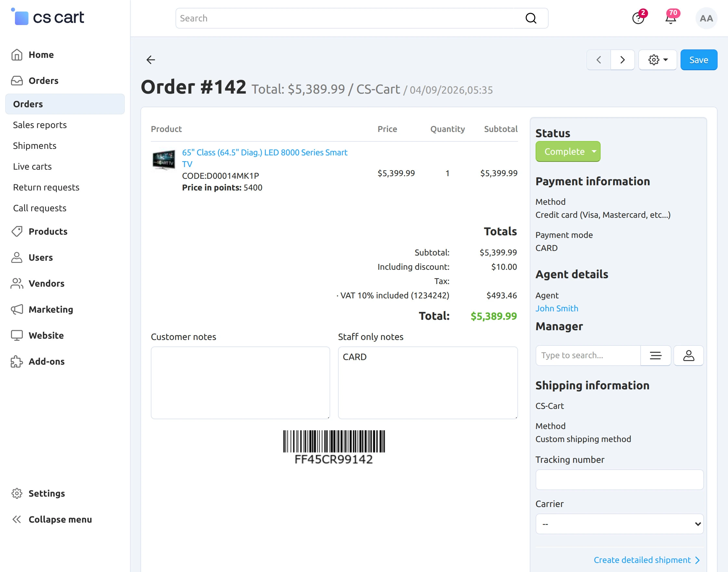Open the AA user avatar menu

(706, 18)
